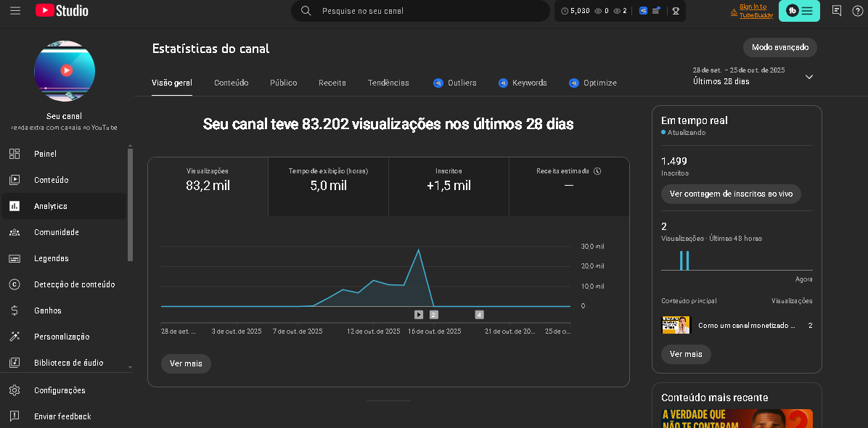Open the help question mark icon
Viewport: 868px width, 428px height.
point(857,11)
